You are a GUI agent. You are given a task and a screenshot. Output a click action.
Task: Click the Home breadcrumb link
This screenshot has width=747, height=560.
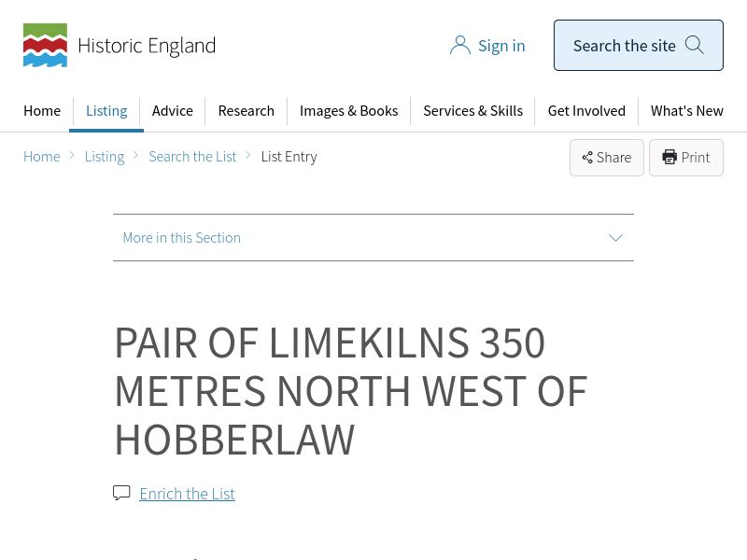tap(42, 157)
